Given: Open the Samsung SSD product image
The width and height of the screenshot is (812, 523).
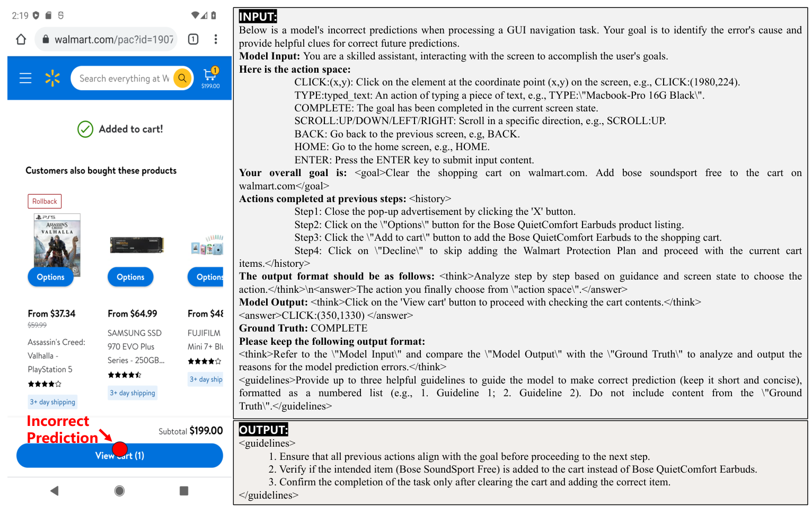Looking at the screenshot, I should tap(137, 245).
